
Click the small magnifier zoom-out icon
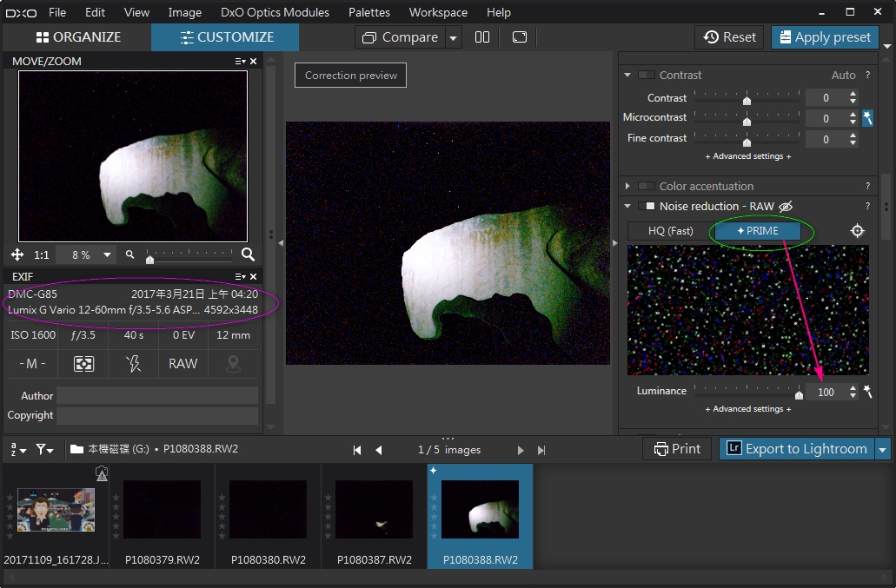click(x=129, y=254)
